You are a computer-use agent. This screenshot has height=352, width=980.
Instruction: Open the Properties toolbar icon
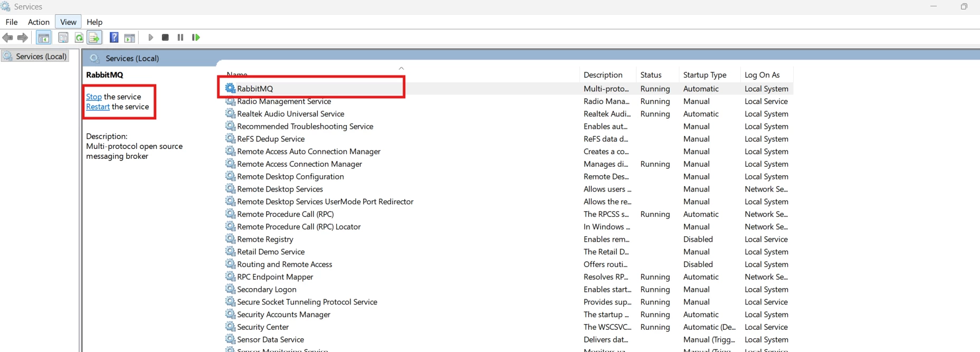click(x=63, y=37)
